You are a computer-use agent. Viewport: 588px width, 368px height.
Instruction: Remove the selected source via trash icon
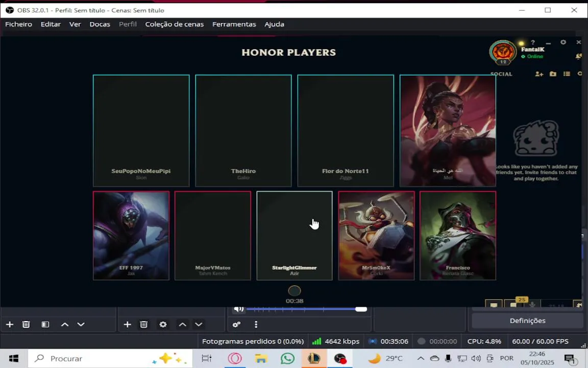pos(143,325)
